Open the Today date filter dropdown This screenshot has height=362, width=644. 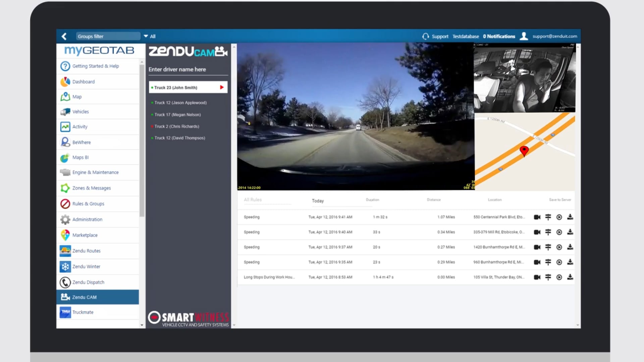[318, 201]
